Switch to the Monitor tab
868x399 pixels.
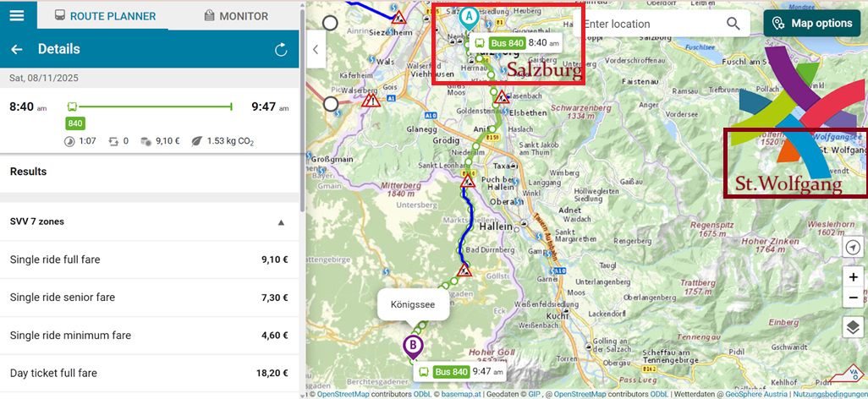[x=236, y=16]
